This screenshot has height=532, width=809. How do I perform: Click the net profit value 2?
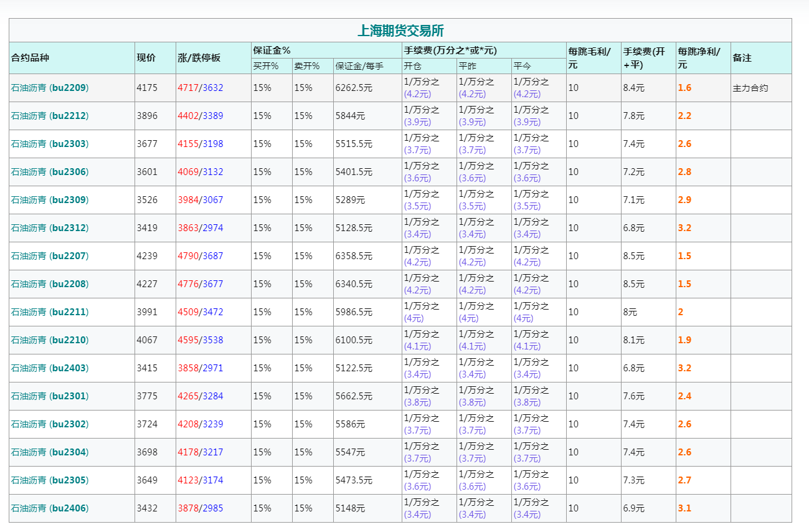(x=681, y=312)
